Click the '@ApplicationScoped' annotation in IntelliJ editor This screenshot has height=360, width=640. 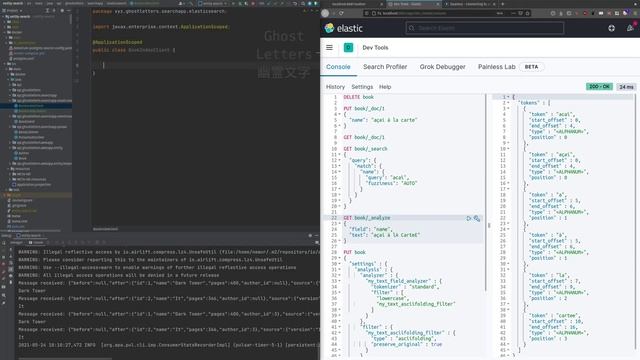pos(118,42)
